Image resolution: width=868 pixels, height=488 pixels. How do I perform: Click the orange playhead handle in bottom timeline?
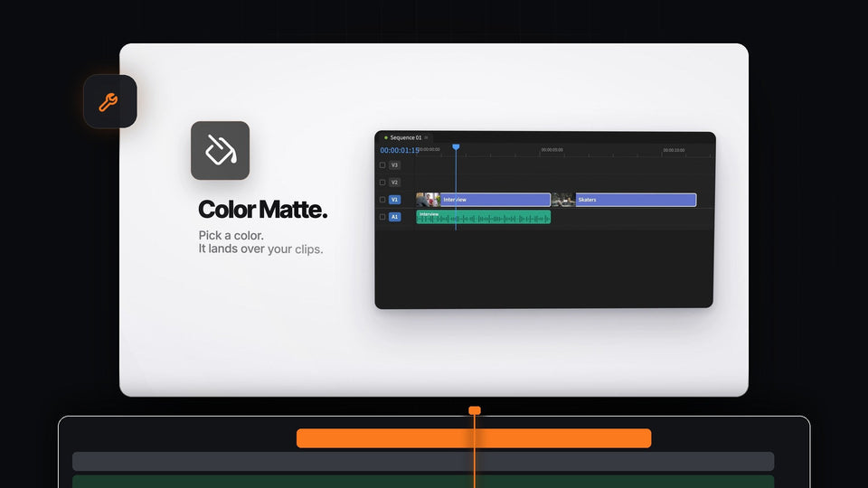[475, 410]
